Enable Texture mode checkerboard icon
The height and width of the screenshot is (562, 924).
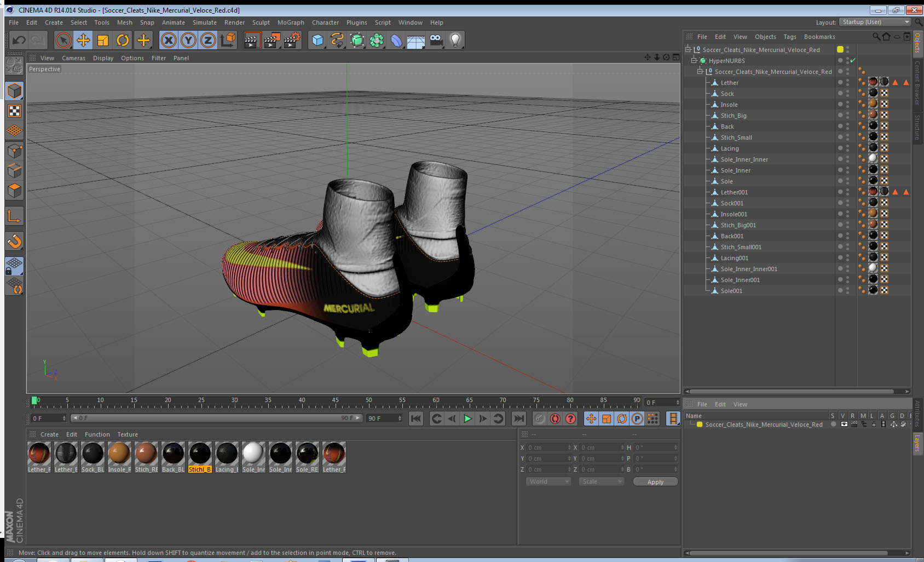[x=15, y=111]
